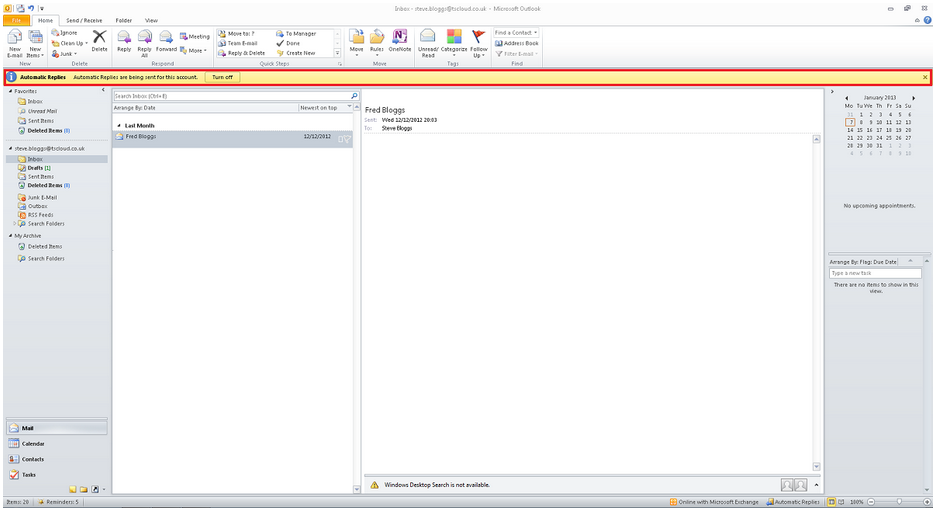
Task: Zoom out with the minus button
Action: 871,502
